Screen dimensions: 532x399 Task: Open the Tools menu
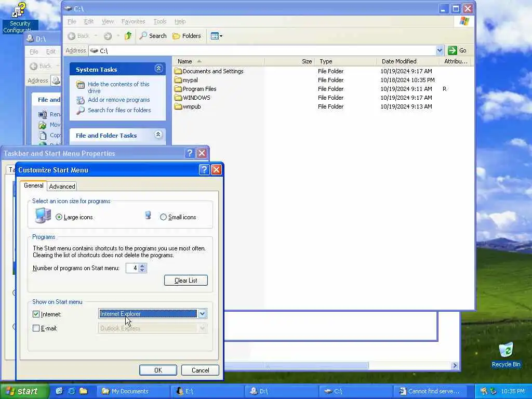pyautogui.click(x=160, y=21)
